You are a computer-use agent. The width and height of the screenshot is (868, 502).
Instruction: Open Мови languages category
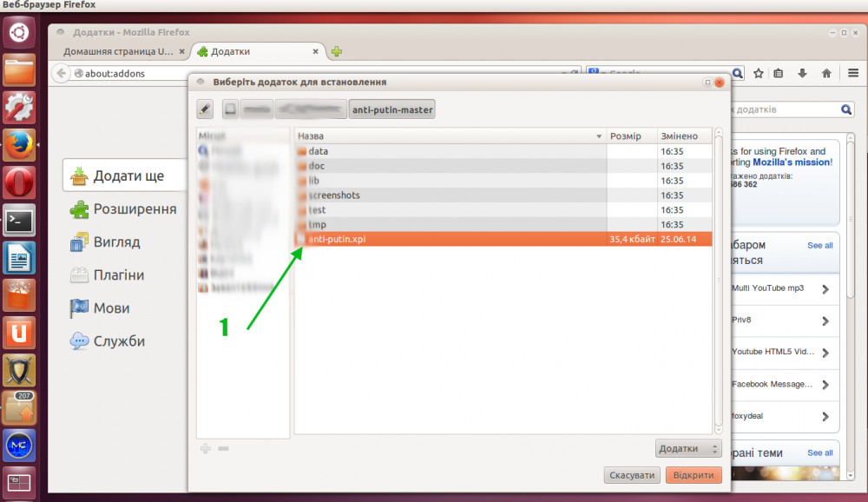click(x=100, y=308)
